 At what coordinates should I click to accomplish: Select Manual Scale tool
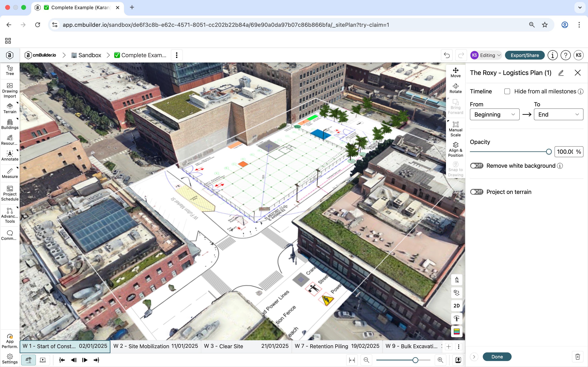click(x=455, y=129)
